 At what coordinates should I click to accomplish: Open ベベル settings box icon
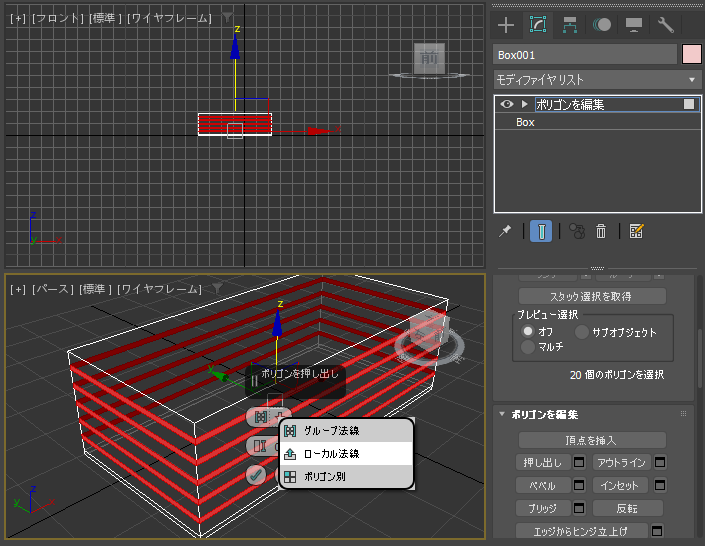(x=579, y=485)
